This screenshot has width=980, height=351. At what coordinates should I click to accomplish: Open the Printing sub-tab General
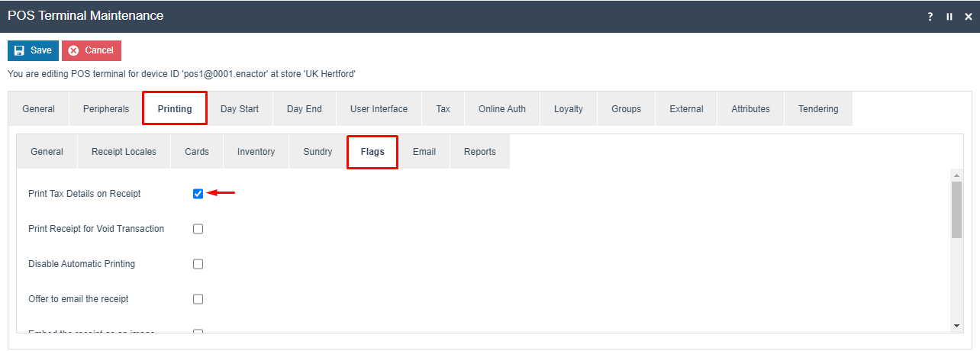47,152
